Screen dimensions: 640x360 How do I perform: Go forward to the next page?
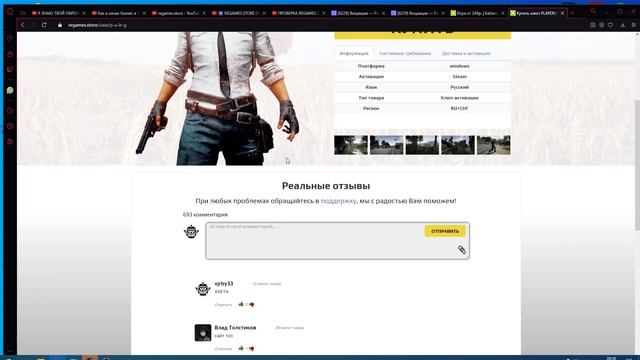point(33,25)
